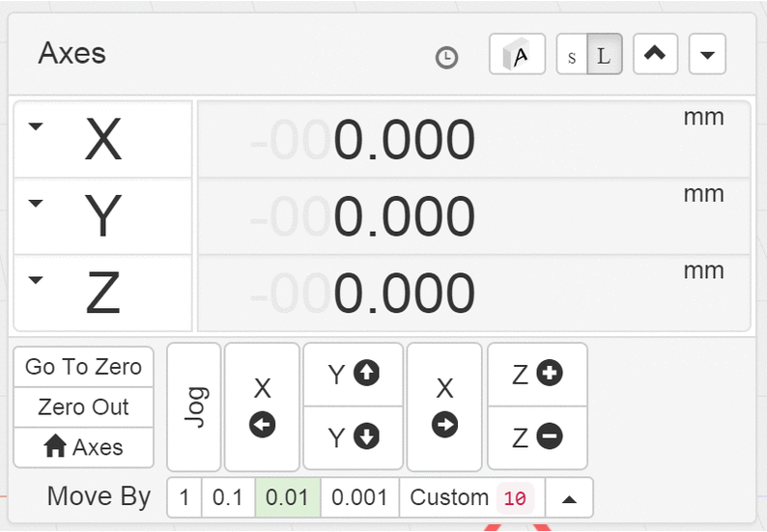Jog Y axis up

coord(354,375)
